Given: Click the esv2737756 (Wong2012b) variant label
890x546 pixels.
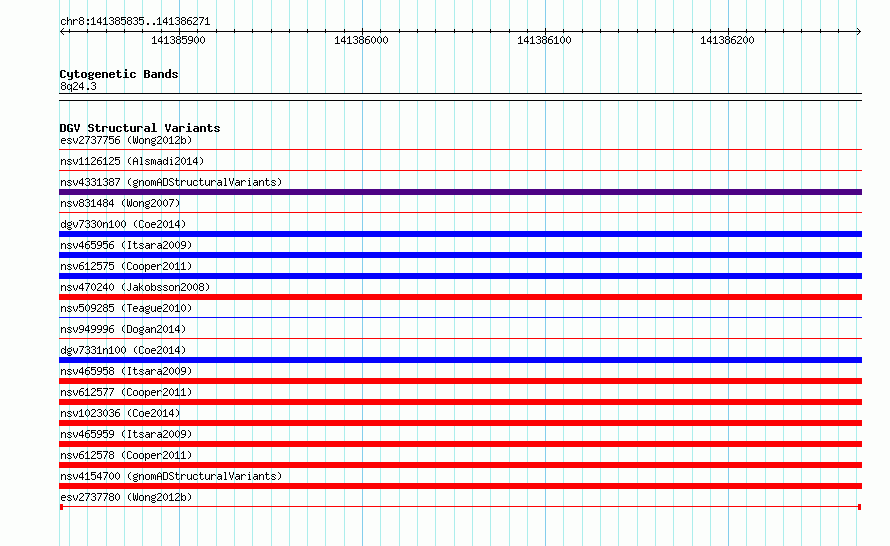Looking at the screenshot, I should tap(126, 140).
